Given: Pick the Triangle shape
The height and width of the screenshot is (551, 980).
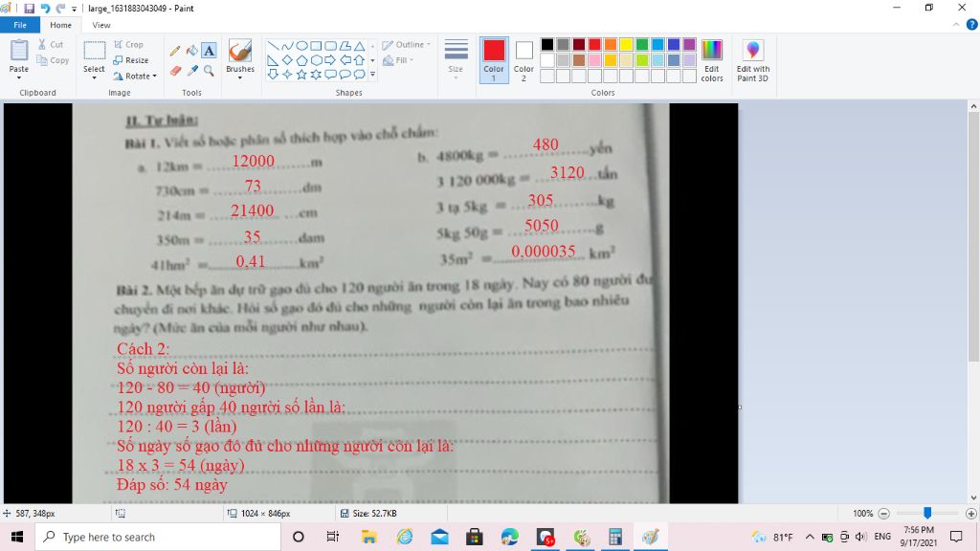Looking at the screenshot, I should (x=359, y=46).
